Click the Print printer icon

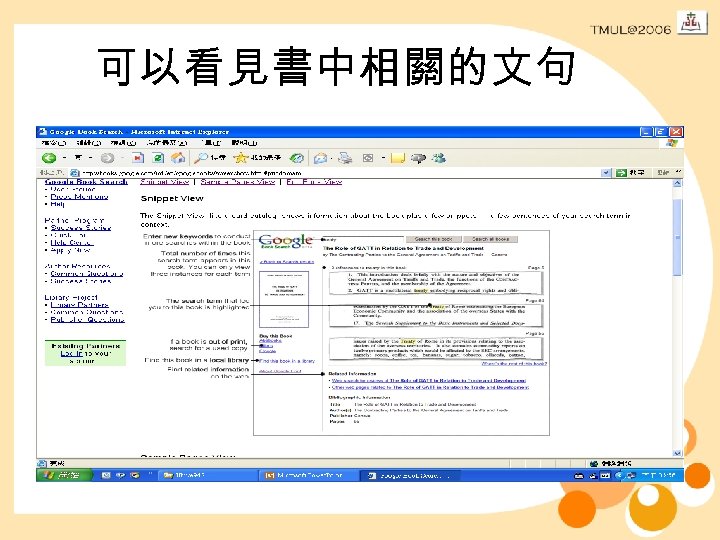345,158
